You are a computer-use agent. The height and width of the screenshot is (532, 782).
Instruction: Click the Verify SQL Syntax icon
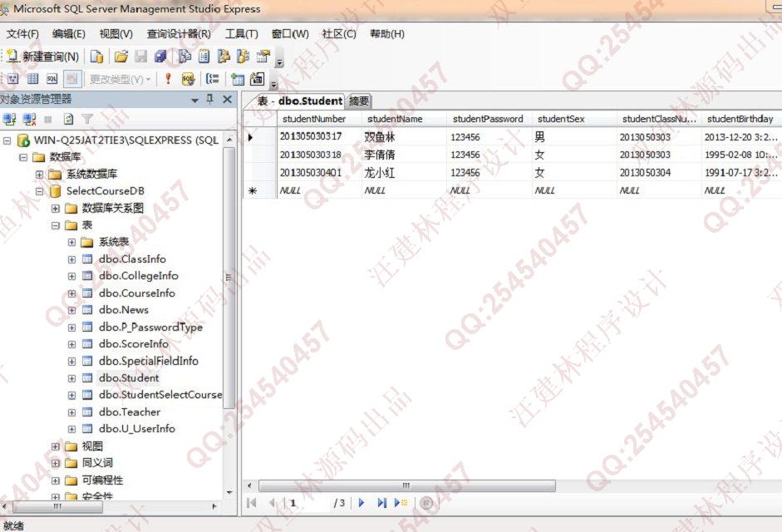point(188,79)
